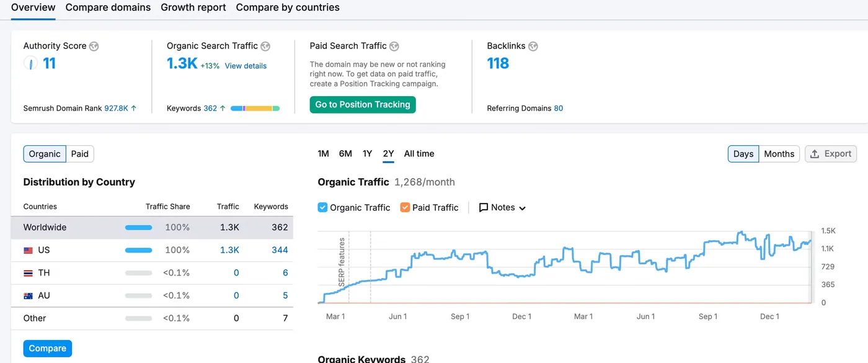
Task: Click Go to Position Tracking button
Action: coord(363,105)
